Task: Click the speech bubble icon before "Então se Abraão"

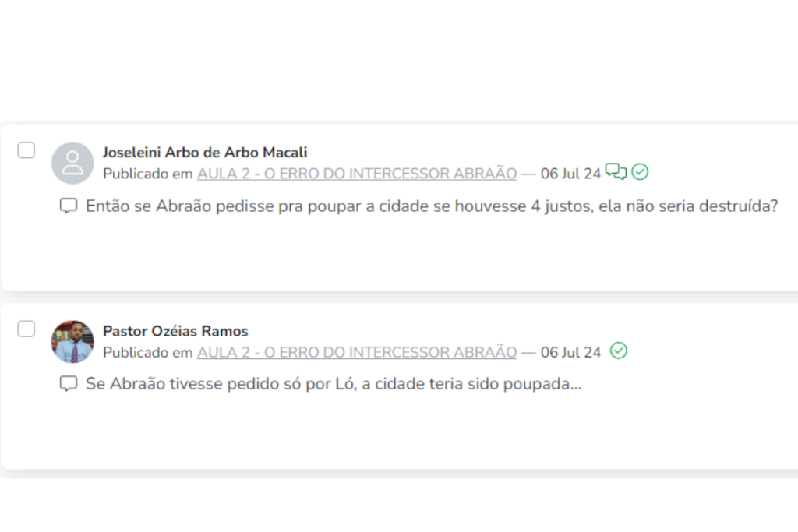Action: tap(69, 206)
